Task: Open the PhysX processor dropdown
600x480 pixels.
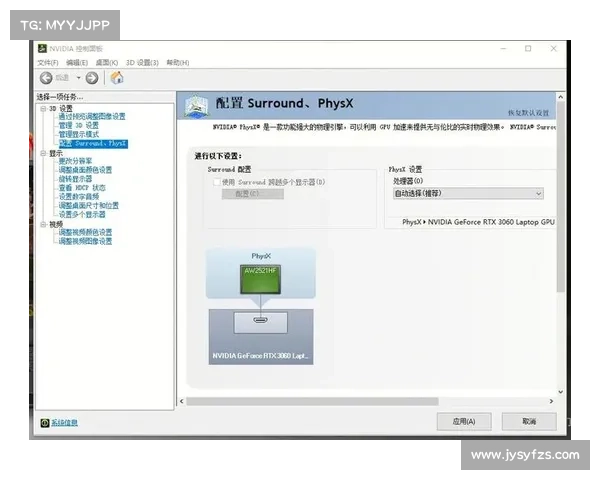Action: coord(468,194)
